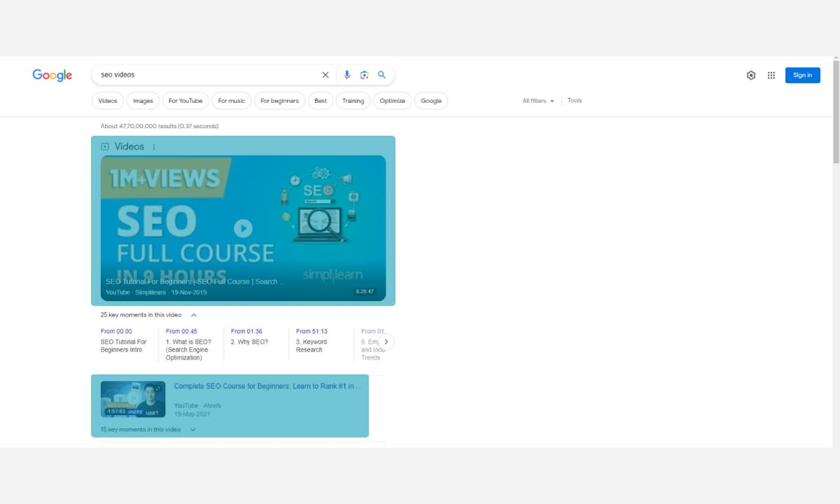This screenshot has height=504, width=840.
Task: Open the SEO Tutorial For Beginners title link
Action: click(196, 281)
